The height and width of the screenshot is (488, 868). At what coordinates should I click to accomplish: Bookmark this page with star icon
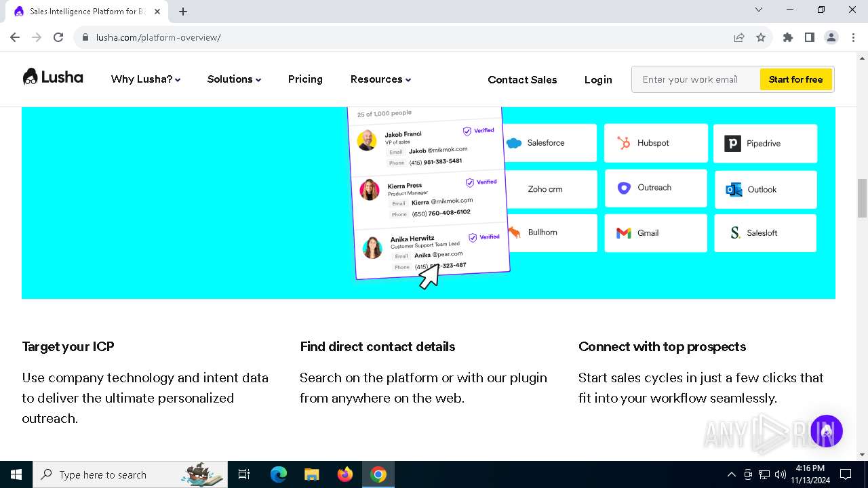[x=761, y=37]
